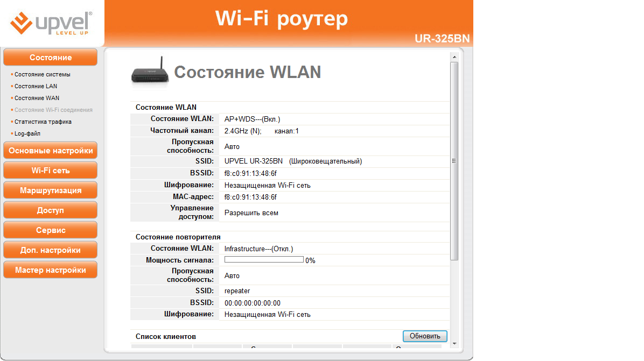Click the signal strength progress bar
Image resolution: width=644 pixels, height=361 pixels.
coord(264,260)
